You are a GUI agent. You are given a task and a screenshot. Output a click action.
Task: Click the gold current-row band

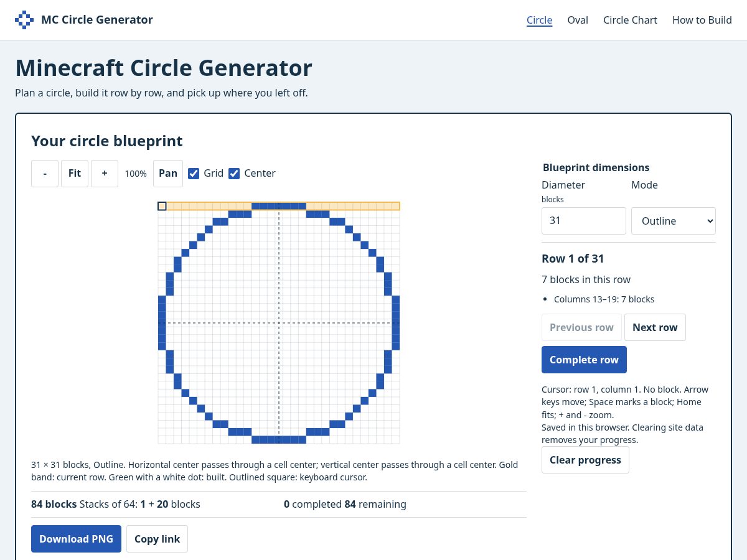[279, 206]
